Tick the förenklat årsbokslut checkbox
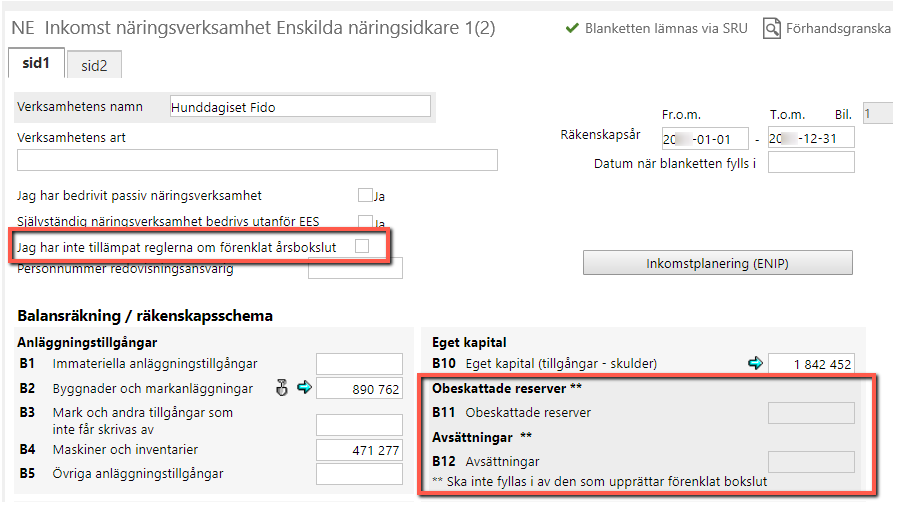This screenshot has height=507, width=898. pyautogui.click(x=362, y=246)
